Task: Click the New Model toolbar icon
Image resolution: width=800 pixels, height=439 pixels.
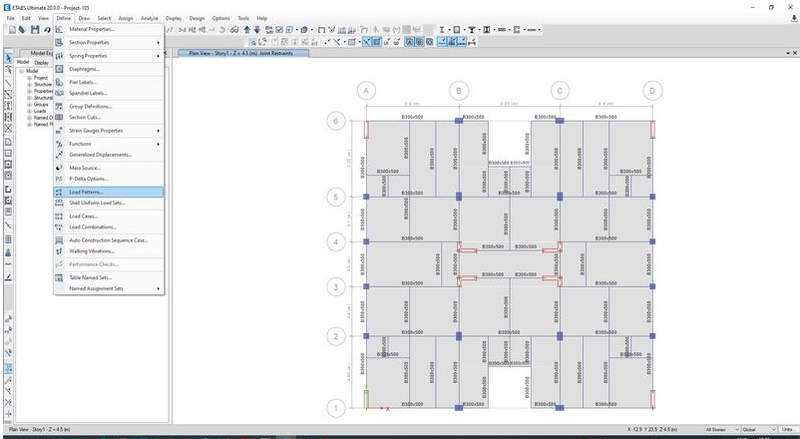Action: (12, 30)
